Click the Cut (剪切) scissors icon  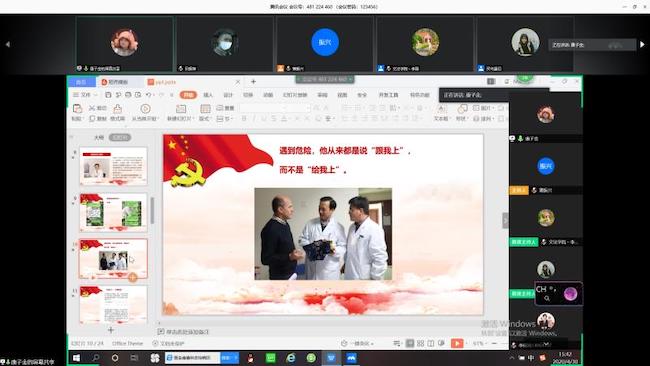click(x=92, y=108)
